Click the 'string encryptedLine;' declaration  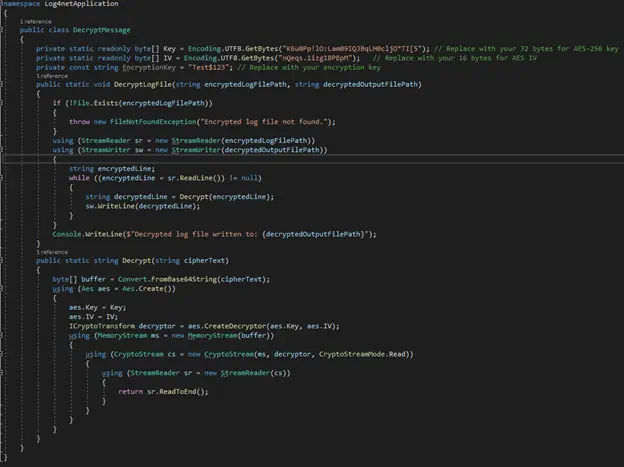pyautogui.click(x=112, y=168)
